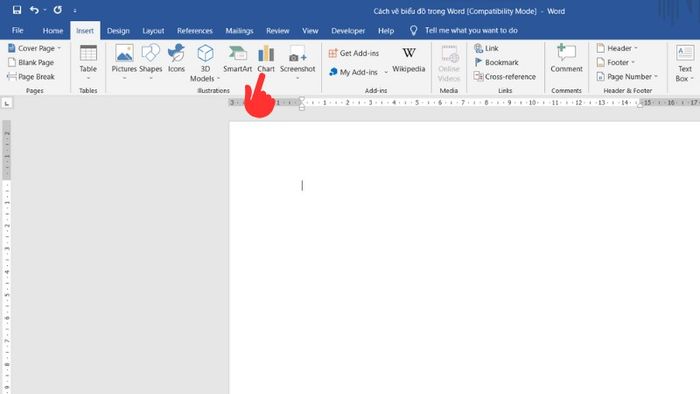The width and height of the screenshot is (700, 394).
Task: Open the Footer dropdown
Action: pos(616,62)
